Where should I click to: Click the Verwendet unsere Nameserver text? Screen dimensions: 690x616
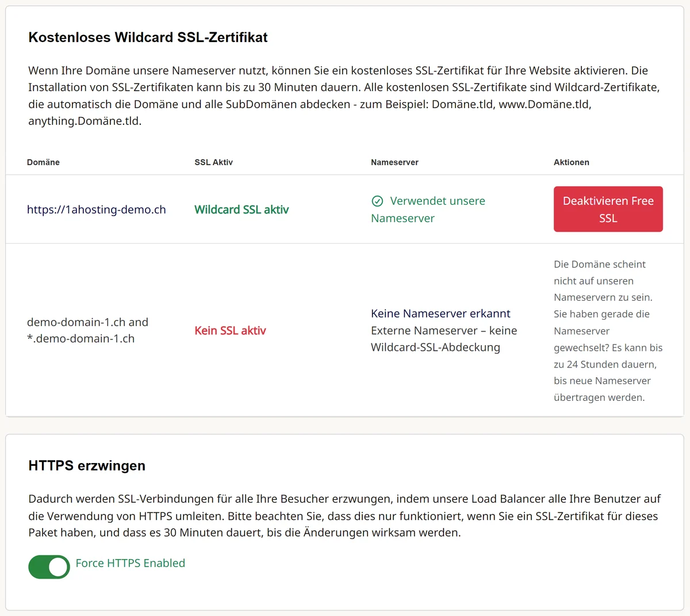click(x=428, y=209)
